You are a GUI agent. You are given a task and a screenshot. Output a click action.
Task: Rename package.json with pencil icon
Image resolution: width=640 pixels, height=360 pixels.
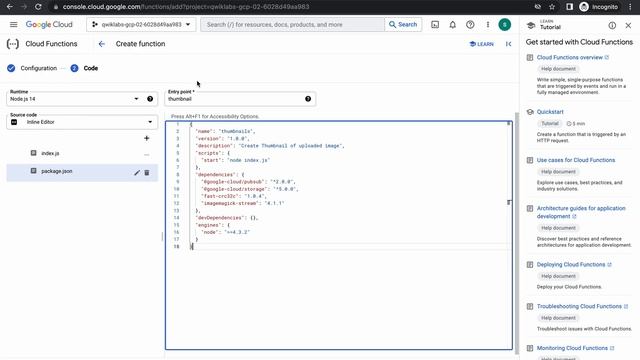(137, 173)
